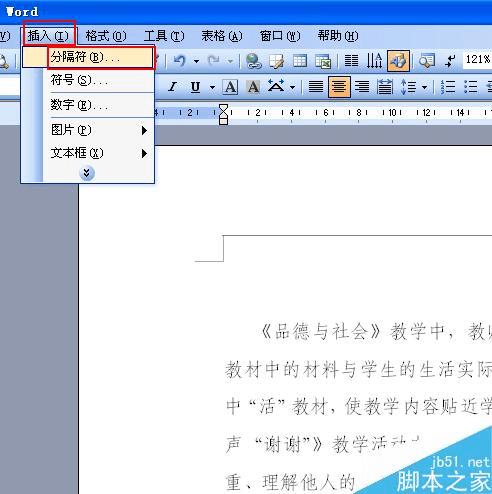Click the Print Preview magnifier icon
This screenshot has height=494, width=492.
point(4,62)
